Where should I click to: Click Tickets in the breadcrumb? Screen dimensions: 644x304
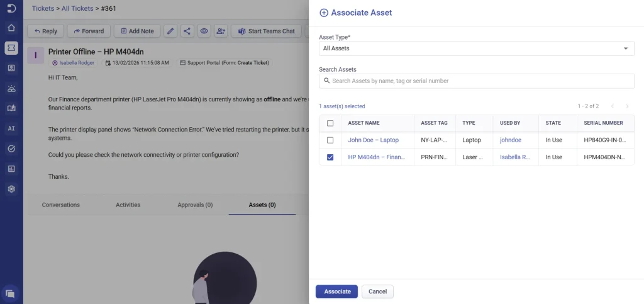pyautogui.click(x=43, y=8)
